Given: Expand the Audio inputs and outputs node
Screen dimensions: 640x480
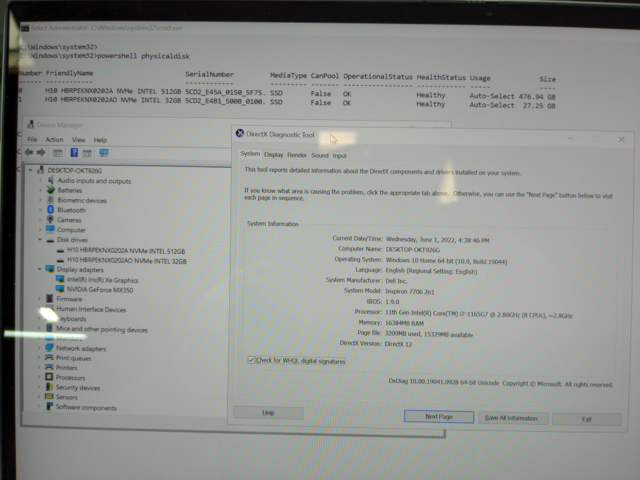Looking at the screenshot, I should click(x=40, y=181).
